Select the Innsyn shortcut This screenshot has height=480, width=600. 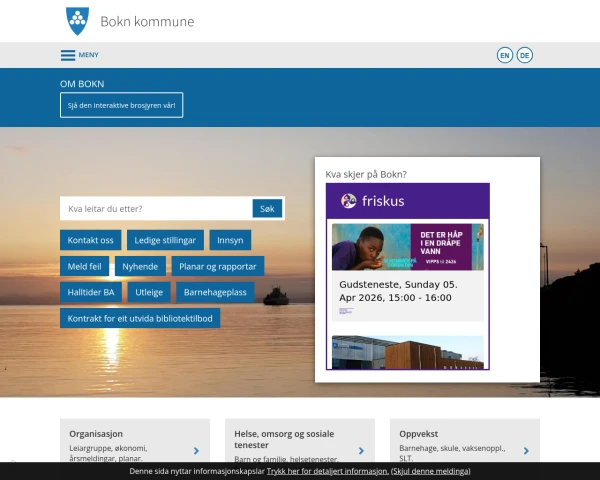[230, 240]
